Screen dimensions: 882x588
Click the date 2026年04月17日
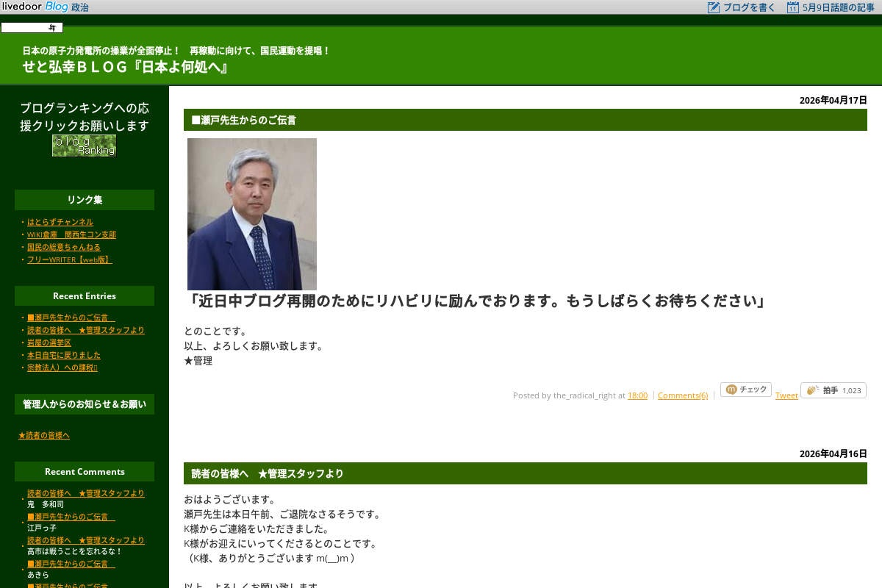coord(833,100)
